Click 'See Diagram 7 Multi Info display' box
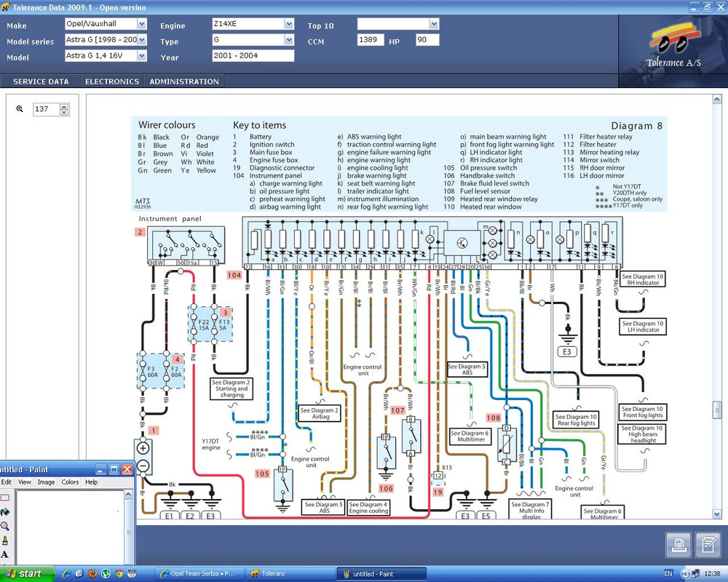 [x=531, y=510]
